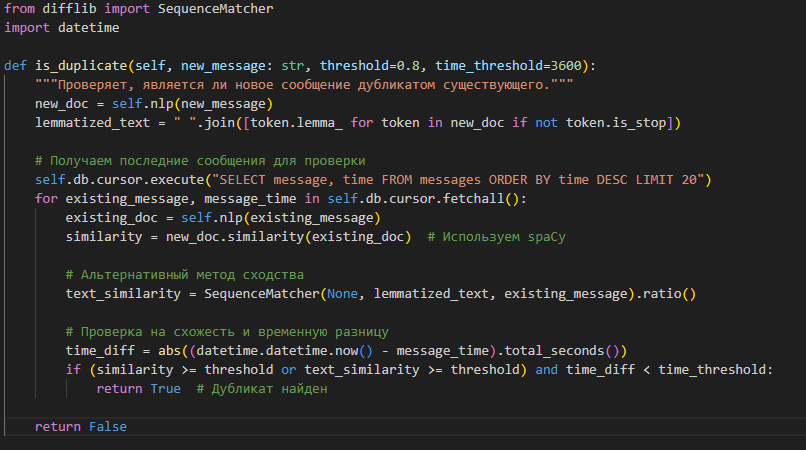
Task: Click the comment 'Получаем последние сообщения для проверки'
Action: [200, 161]
